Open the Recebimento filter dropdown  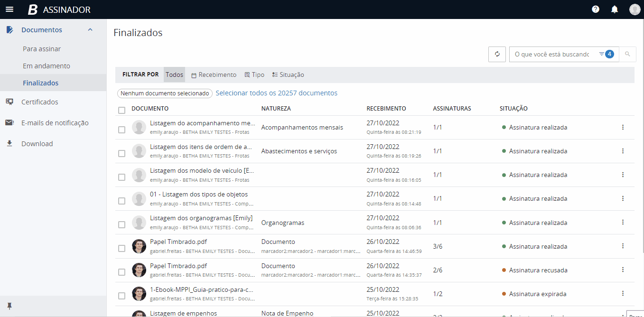click(214, 75)
